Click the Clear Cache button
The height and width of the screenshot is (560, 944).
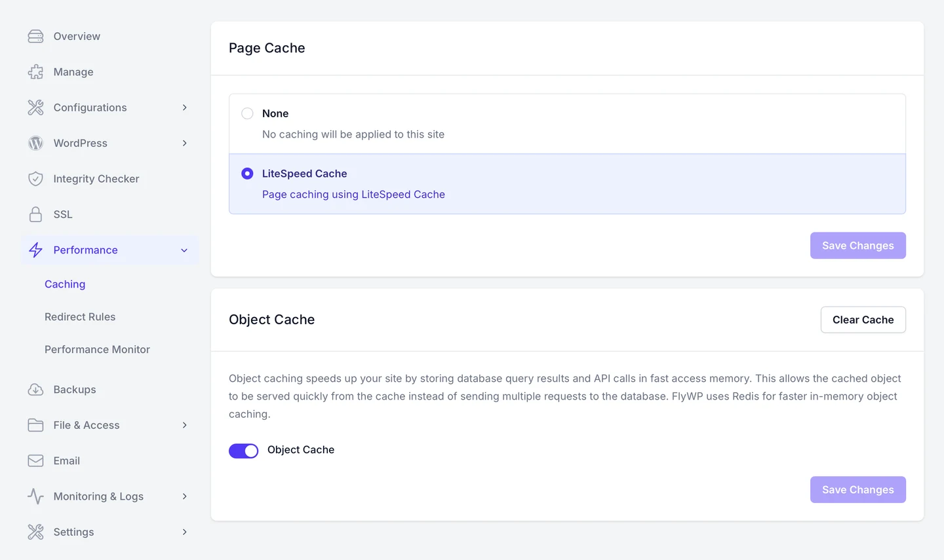[863, 320]
